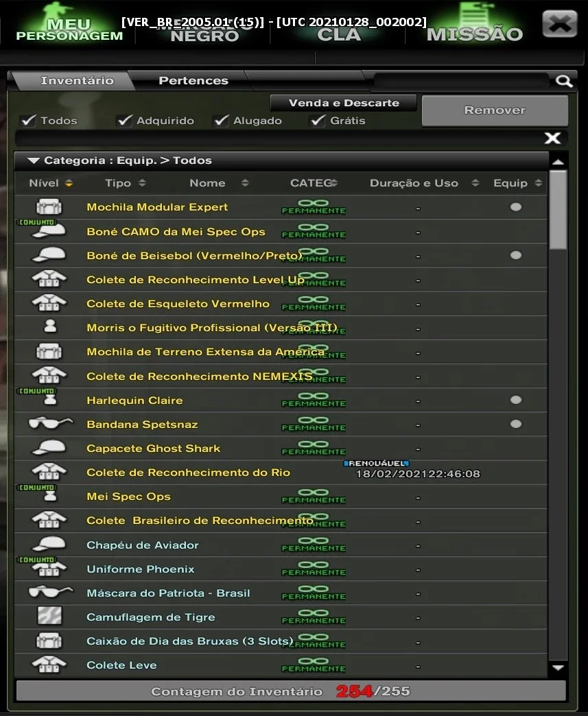
Task: Switch to the Pertences tab
Action: coord(193,81)
